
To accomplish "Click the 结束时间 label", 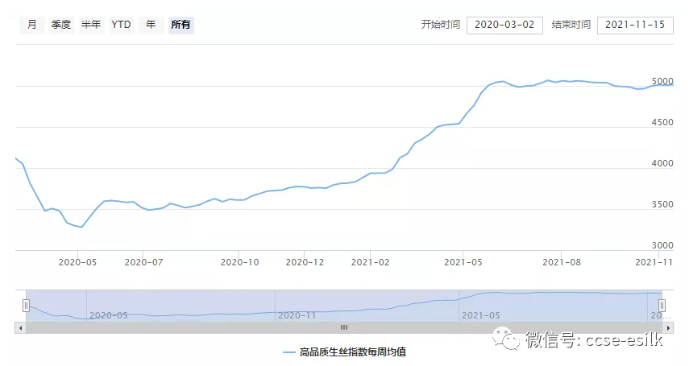I will click(x=571, y=25).
